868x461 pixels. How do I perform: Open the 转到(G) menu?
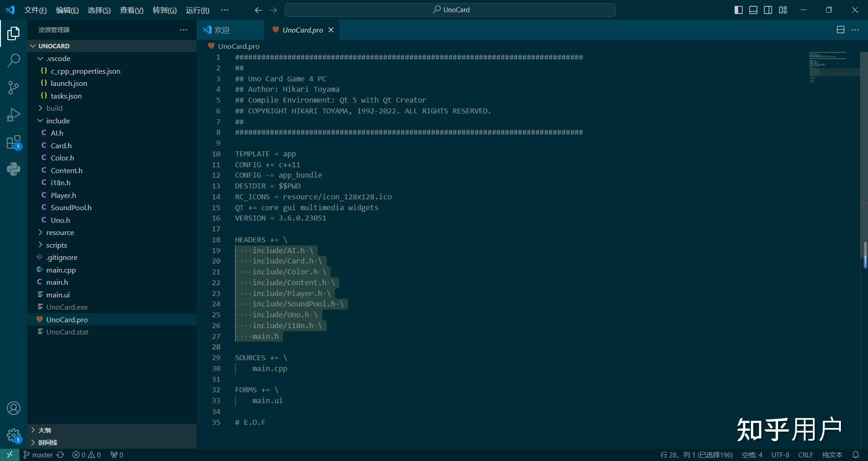(x=165, y=10)
